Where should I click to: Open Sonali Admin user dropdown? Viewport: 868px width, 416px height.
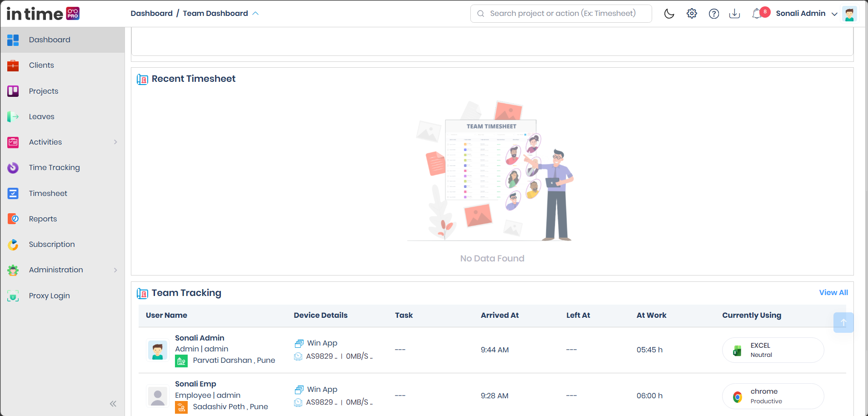(x=807, y=14)
